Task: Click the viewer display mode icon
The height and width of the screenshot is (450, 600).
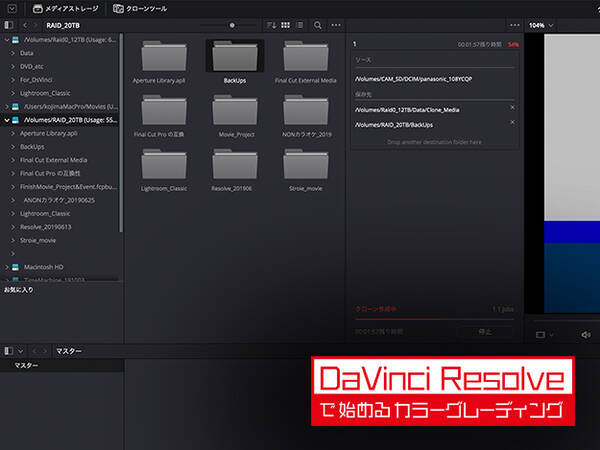Action: 540,335
